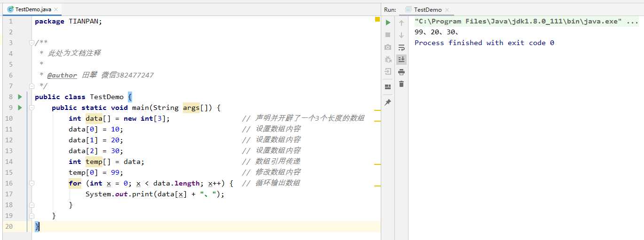Click warning stripe mark near line 16

[x=377, y=186]
